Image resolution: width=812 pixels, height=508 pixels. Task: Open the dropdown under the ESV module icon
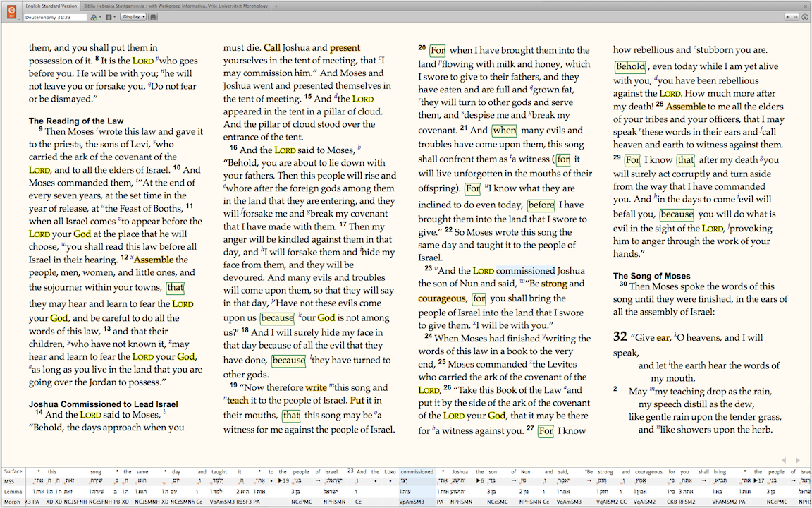(x=19, y=20)
